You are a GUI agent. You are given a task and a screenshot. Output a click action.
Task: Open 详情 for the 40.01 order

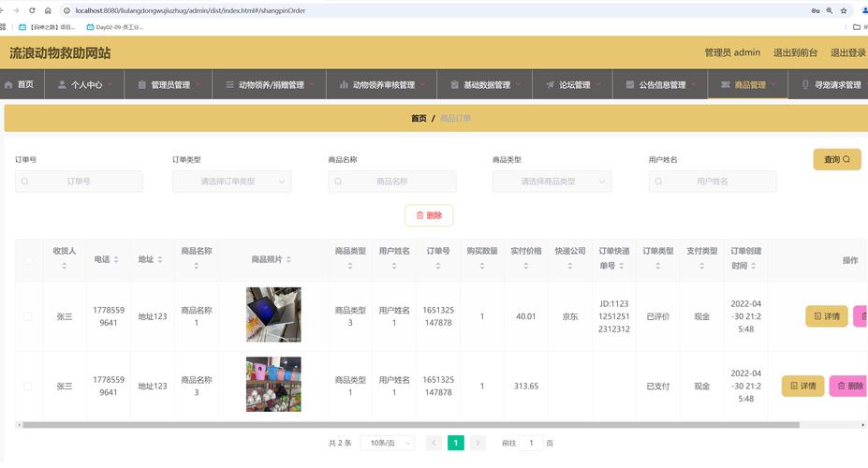827,316
